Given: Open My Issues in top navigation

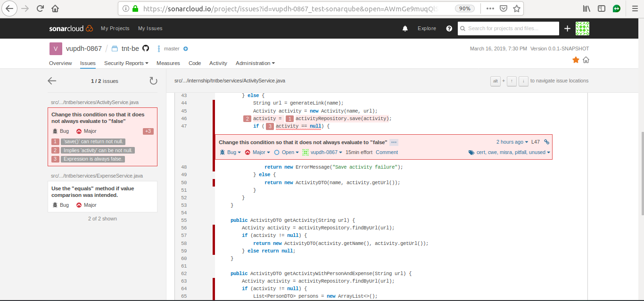Looking at the screenshot, I should (x=150, y=28).
